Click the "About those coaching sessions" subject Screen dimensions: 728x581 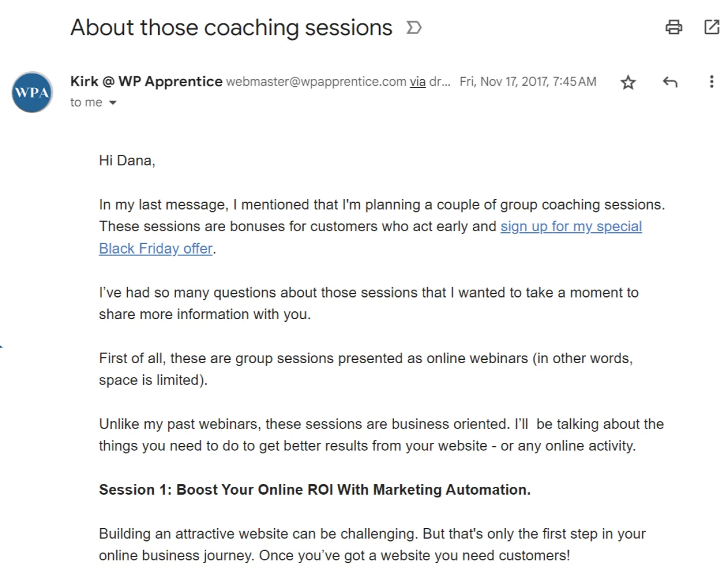[231, 28]
